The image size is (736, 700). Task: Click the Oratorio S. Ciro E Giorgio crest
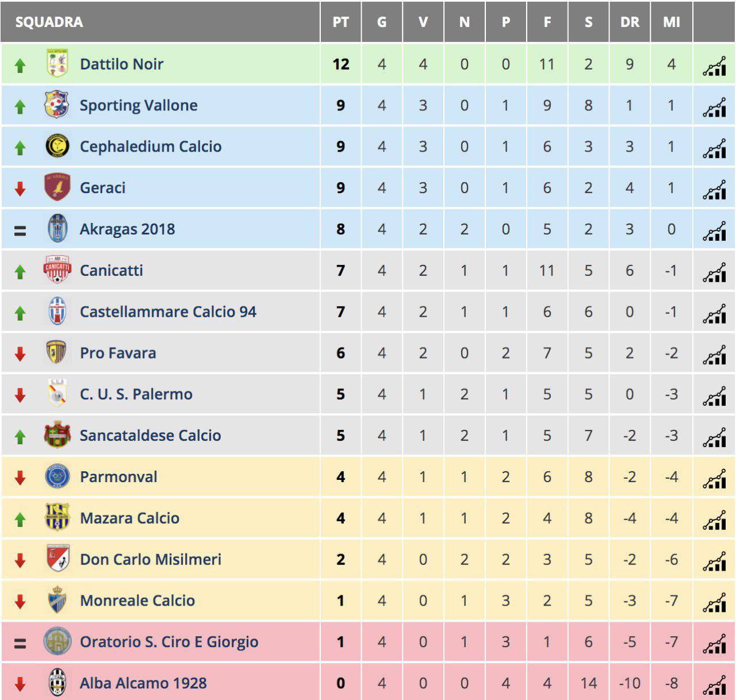point(57,641)
